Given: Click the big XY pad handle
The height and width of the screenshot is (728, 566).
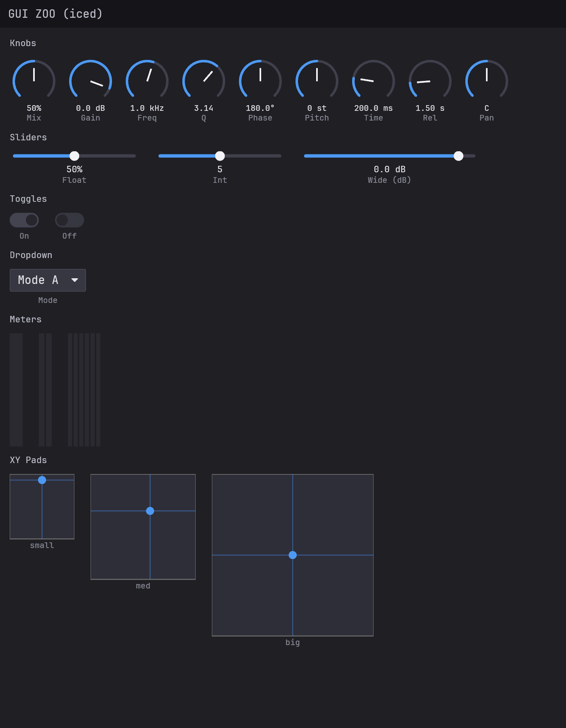Looking at the screenshot, I should point(293,555).
